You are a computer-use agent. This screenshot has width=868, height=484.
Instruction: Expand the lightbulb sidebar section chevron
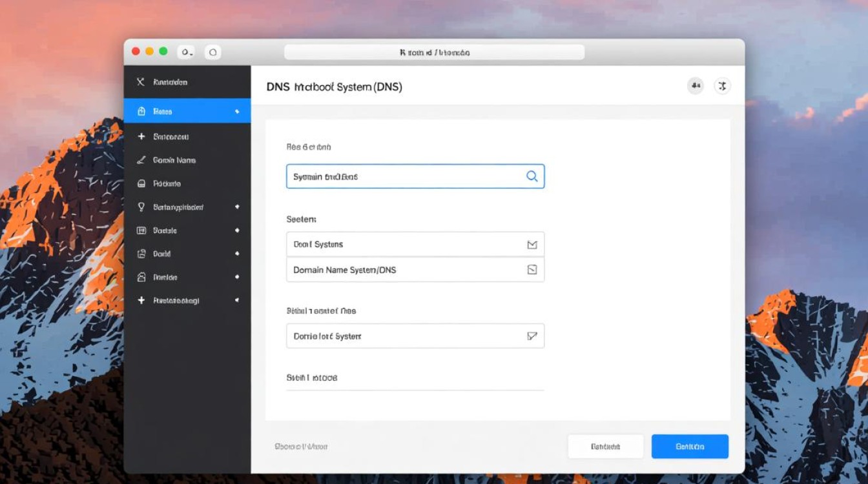236,207
